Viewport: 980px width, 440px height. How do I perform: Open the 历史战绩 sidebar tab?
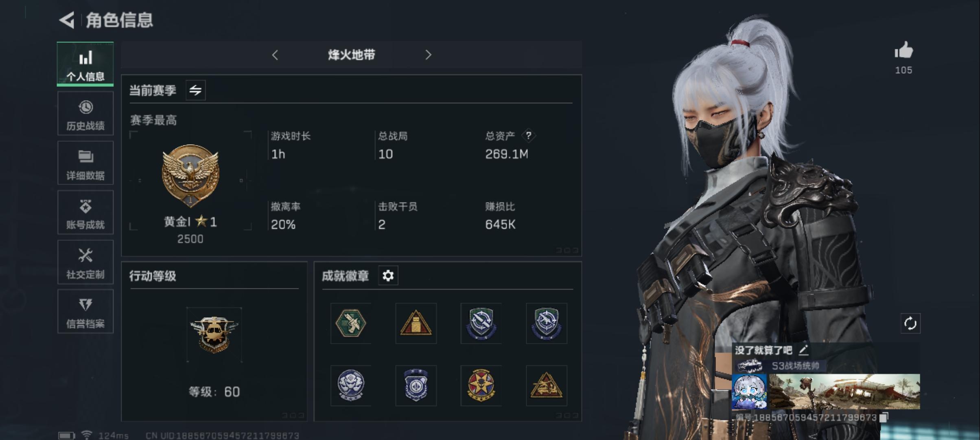[85, 114]
